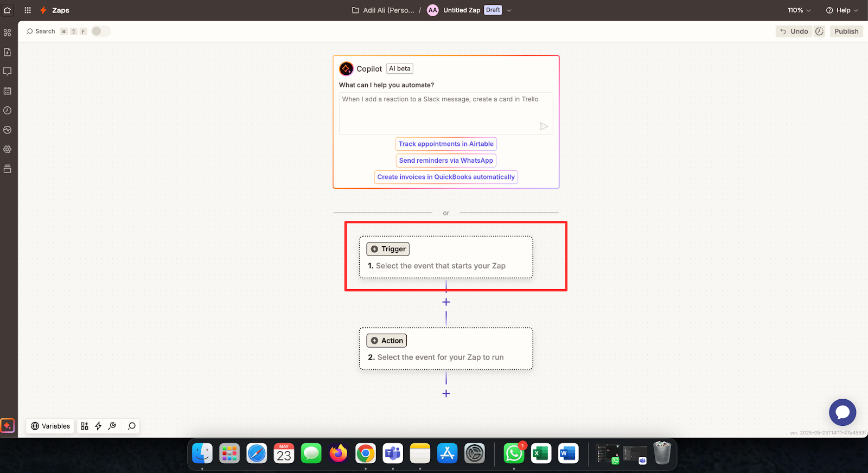
Task: Click the Publish button
Action: (846, 31)
